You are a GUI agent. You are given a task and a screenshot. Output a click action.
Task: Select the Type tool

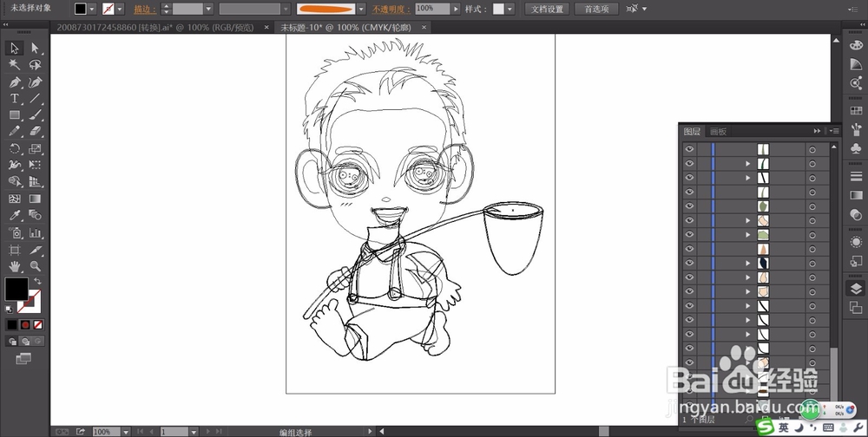pyautogui.click(x=15, y=99)
